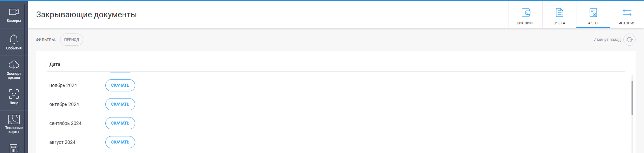The width and height of the screenshot is (644, 153).
Task: Download the октябрь 2024 act
Action: (x=120, y=104)
